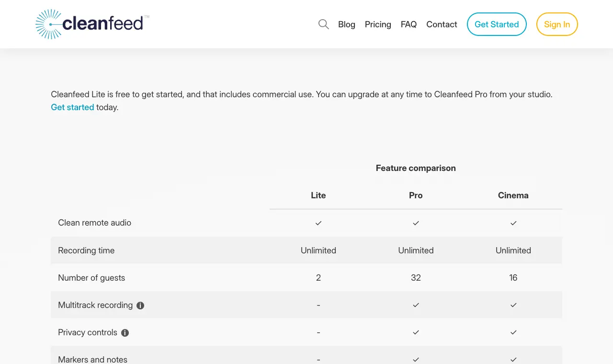Select the 'Multitrack recording' label text
This screenshot has height=364, width=613.
95,305
